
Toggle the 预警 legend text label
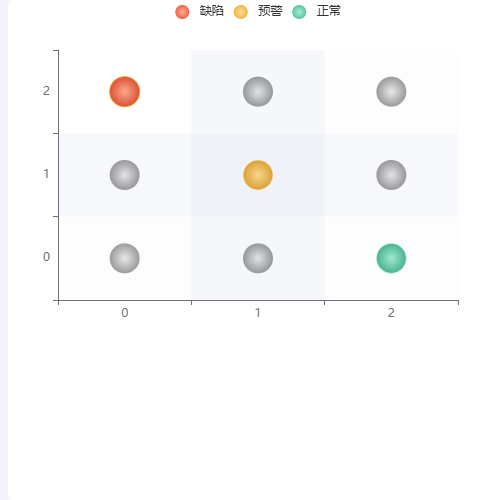click(270, 11)
